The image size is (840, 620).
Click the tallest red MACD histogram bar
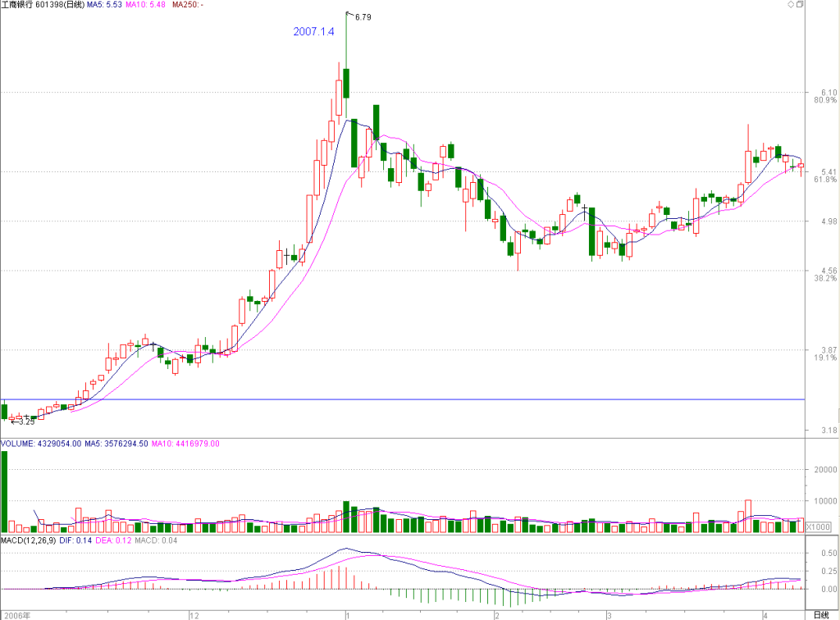coord(339,577)
